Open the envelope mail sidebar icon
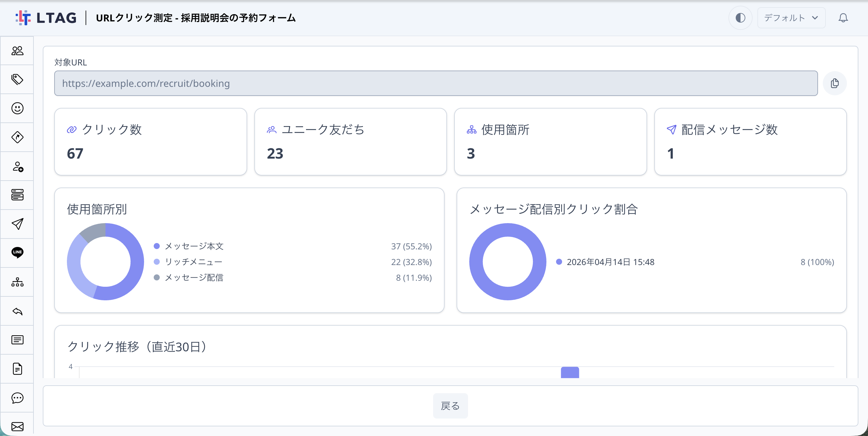This screenshot has width=868, height=436. (x=17, y=427)
